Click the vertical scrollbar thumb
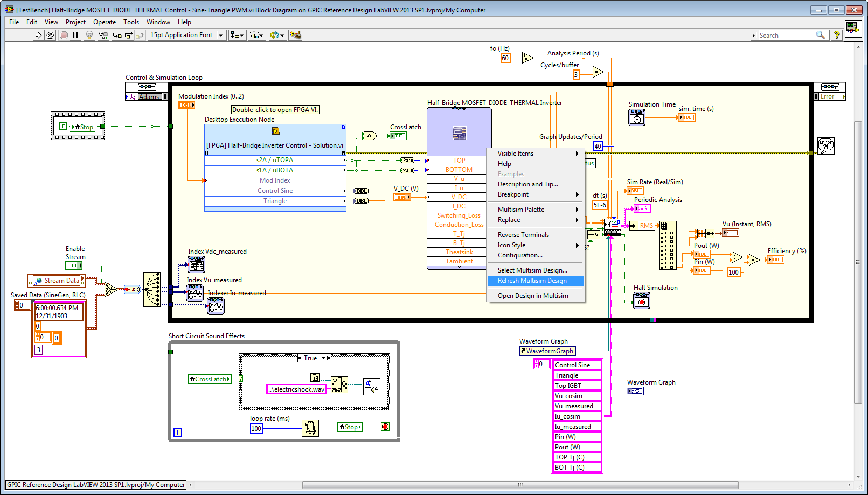 pos(858,263)
